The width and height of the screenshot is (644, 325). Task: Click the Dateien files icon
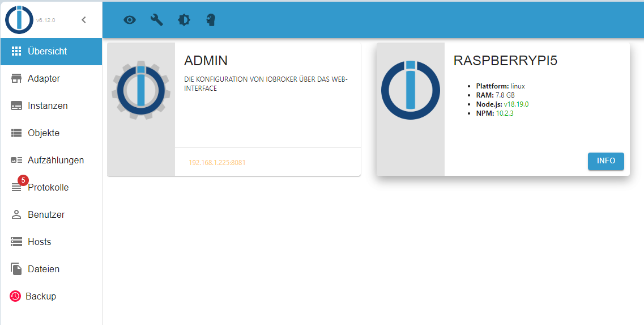coord(16,269)
